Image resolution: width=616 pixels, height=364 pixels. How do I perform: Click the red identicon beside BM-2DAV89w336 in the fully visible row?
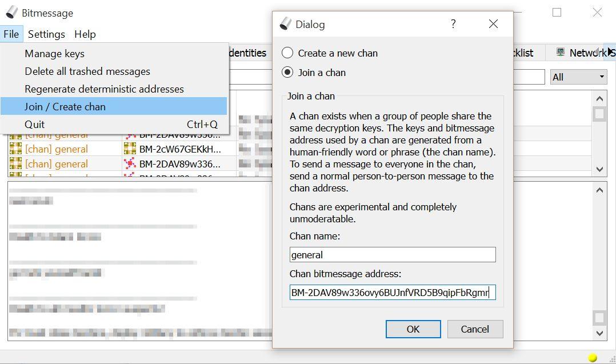click(x=130, y=164)
